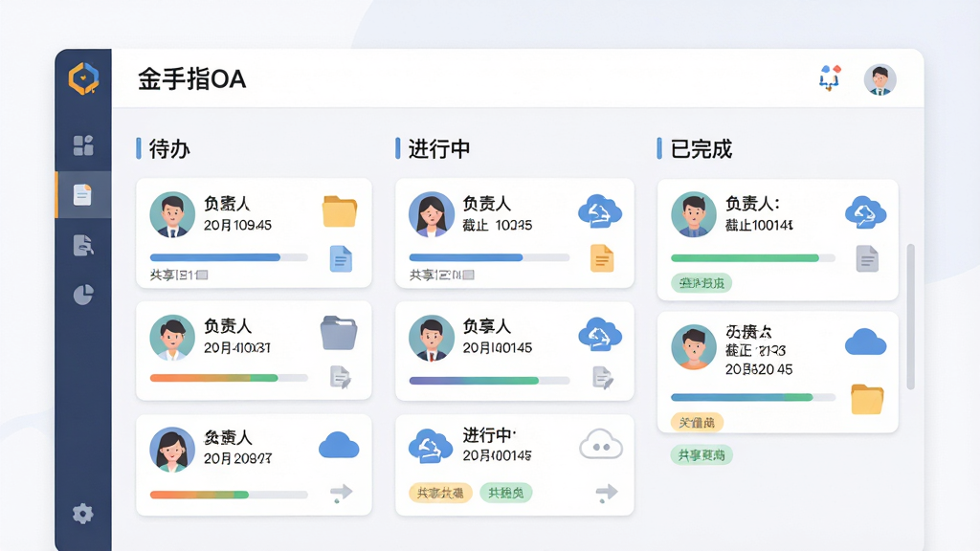This screenshot has height=551, width=980.
Task: Click the green tag below the 已完成 cards
Action: [702, 454]
